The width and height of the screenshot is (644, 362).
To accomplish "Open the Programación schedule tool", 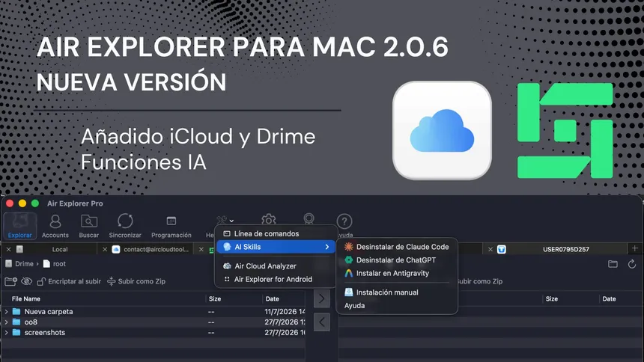I will [171, 226].
